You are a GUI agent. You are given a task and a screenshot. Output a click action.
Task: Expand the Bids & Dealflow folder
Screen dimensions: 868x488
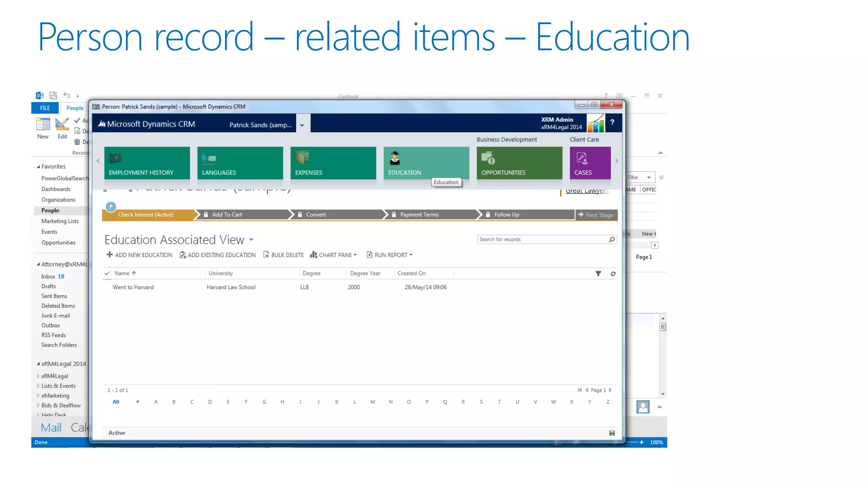(x=38, y=405)
